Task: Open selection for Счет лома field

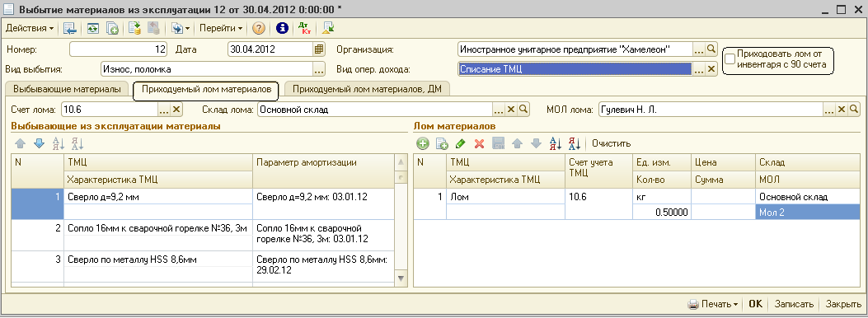Action: click(x=164, y=110)
